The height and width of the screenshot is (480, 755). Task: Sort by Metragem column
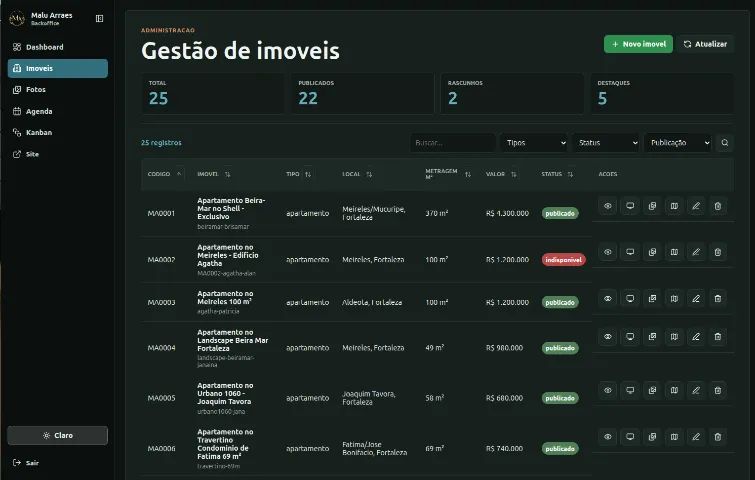click(x=448, y=174)
